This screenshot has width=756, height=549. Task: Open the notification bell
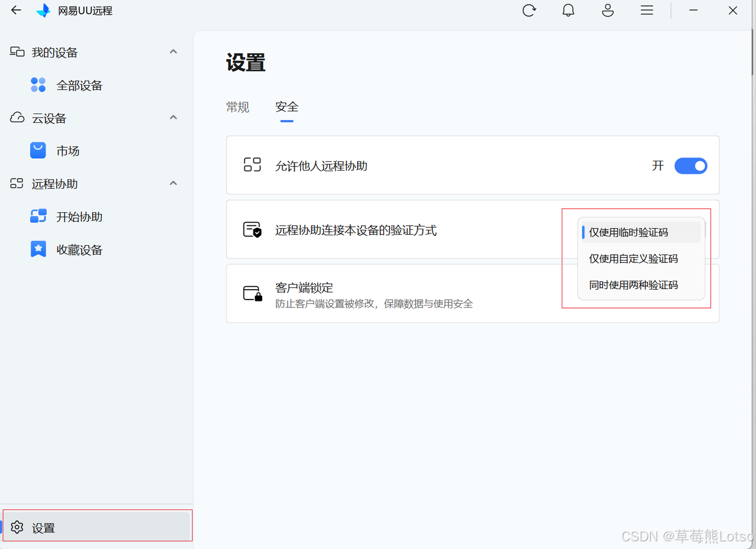point(568,10)
